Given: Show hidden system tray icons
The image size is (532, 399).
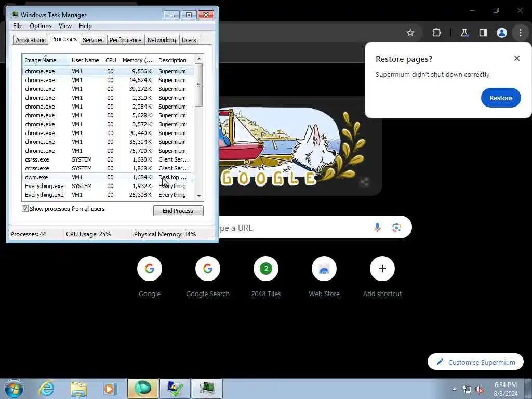Looking at the screenshot, I should click(454, 389).
